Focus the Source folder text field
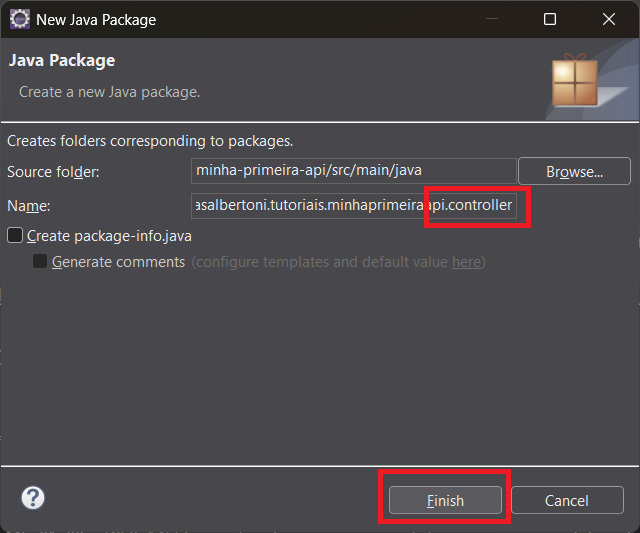 (353, 171)
